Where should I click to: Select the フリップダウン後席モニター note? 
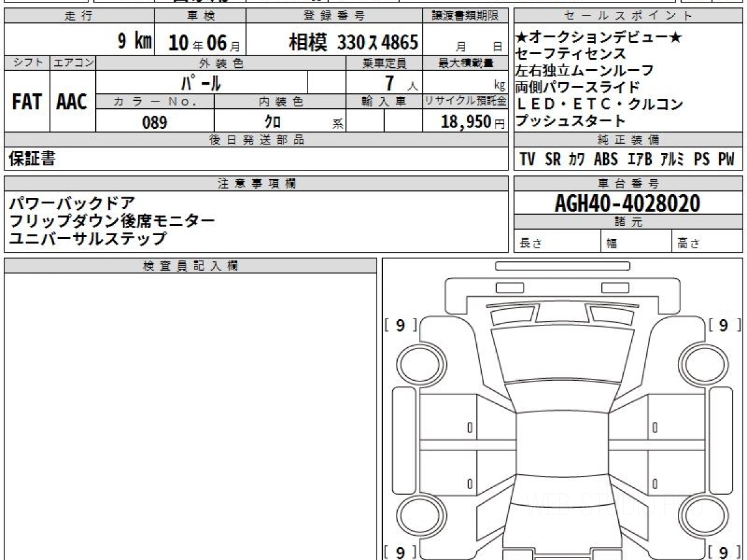pyautogui.click(x=111, y=220)
